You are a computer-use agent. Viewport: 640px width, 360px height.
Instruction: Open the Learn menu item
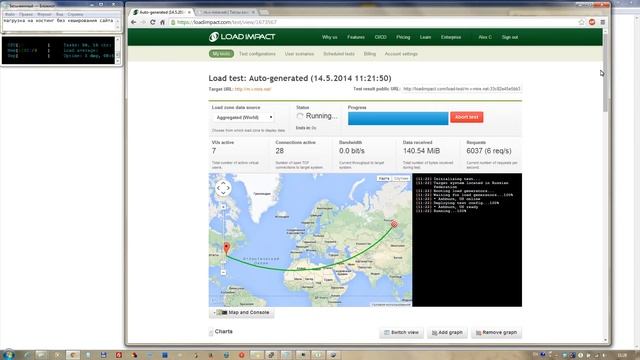pos(425,37)
